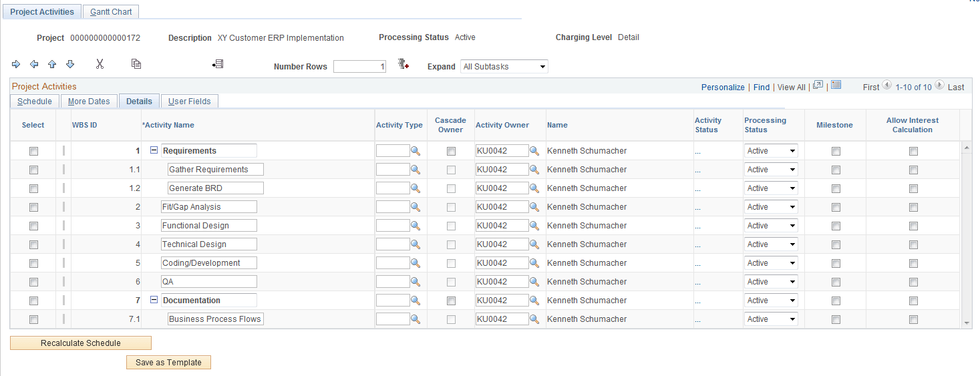Screen dimensions: 980x376
Task: Click Recalculate Schedule button
Action: point(81,343)
